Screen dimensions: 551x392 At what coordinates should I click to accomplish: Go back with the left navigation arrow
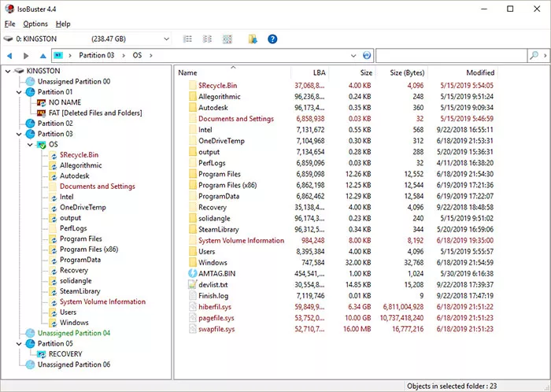(9, 56)
